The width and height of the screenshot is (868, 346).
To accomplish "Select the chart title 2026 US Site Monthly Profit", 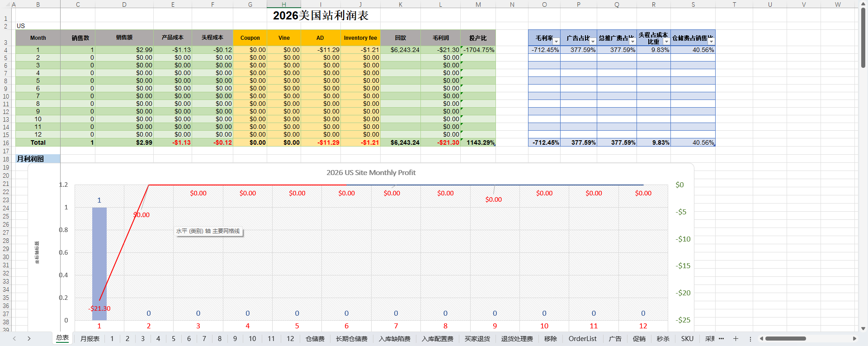I will pyautogui.click(x=371, y=172).
